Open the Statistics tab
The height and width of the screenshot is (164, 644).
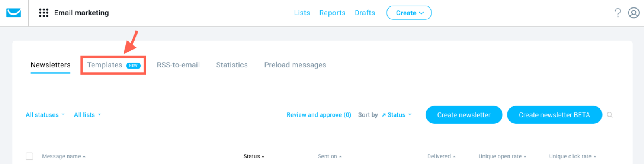(x=232, y=65)
